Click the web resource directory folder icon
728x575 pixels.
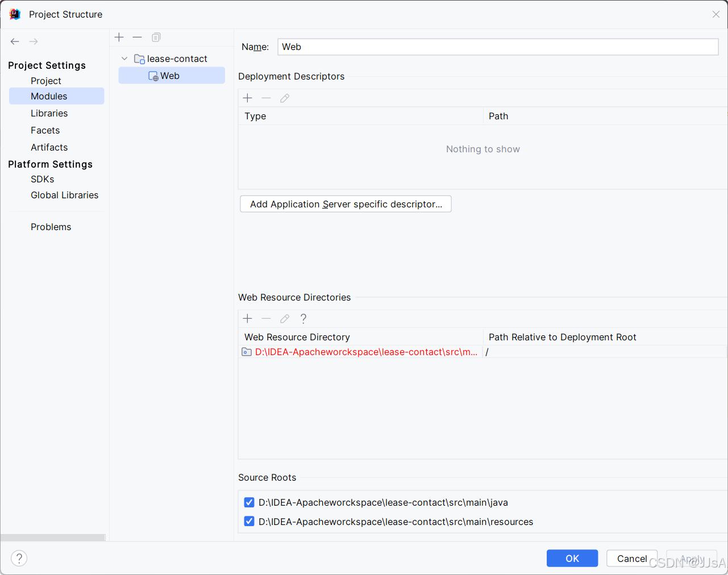coord(247,352)
